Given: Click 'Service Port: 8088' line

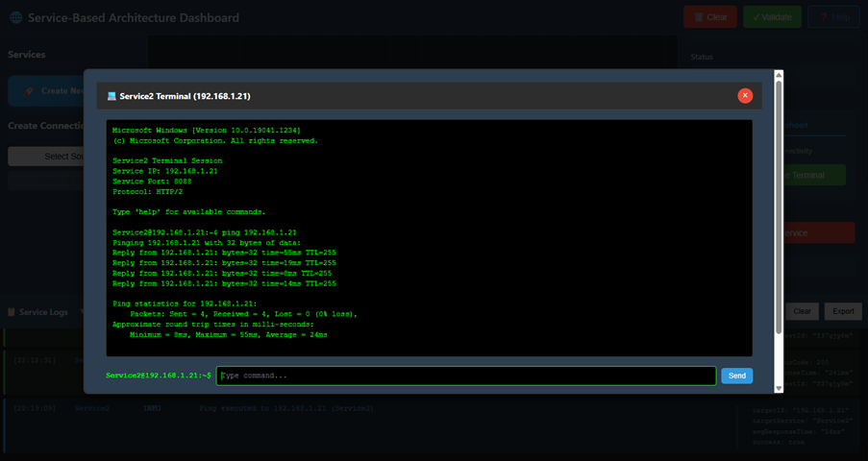Looking at the screenshot, I should 152,181.
